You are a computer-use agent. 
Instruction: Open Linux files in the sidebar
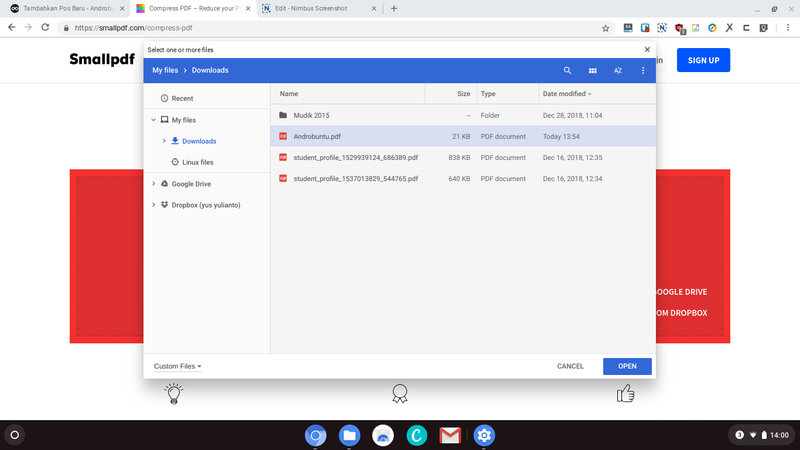click(x=198, y=162)
